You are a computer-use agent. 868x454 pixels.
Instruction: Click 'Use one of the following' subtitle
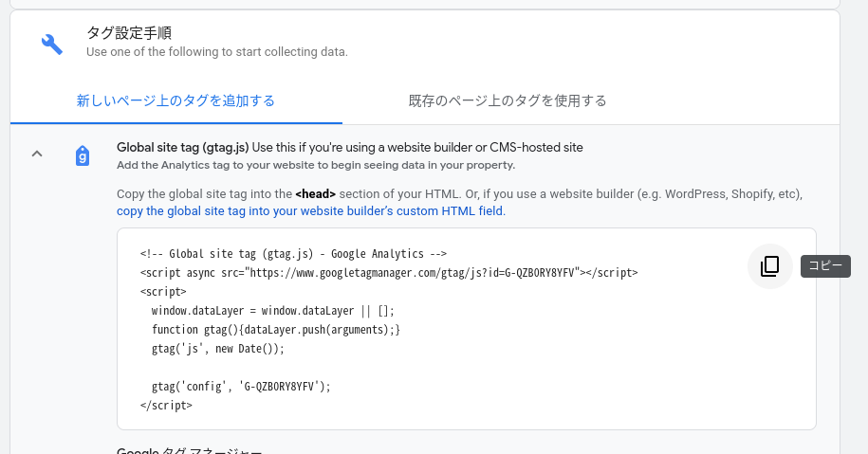coord(217,52)
